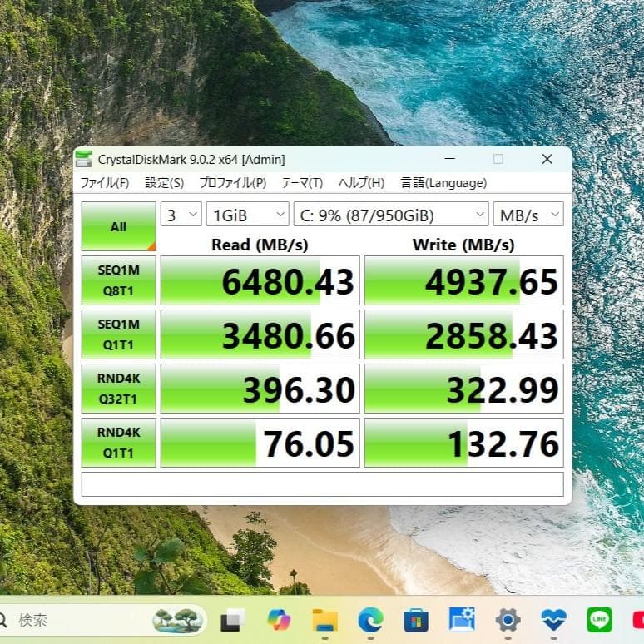This screenshot has height=644, width=644.
Task: Click the CrystalDiskMark title bar app icon
Action: coord(84,159)
